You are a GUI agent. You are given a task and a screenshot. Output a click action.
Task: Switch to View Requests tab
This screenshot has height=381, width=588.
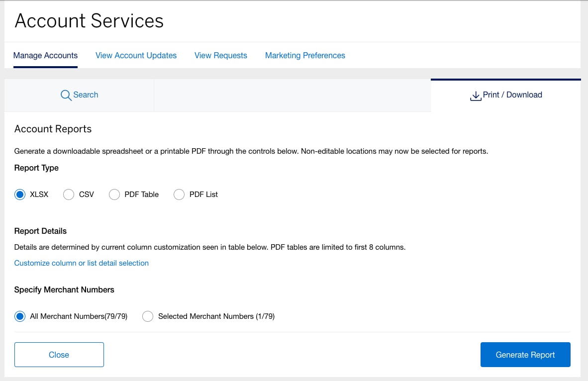(221, 56)
